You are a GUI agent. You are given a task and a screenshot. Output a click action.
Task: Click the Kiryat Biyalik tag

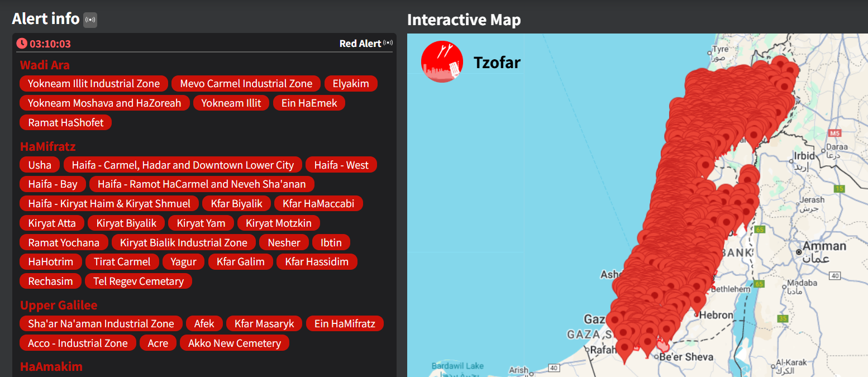(126, 223)
